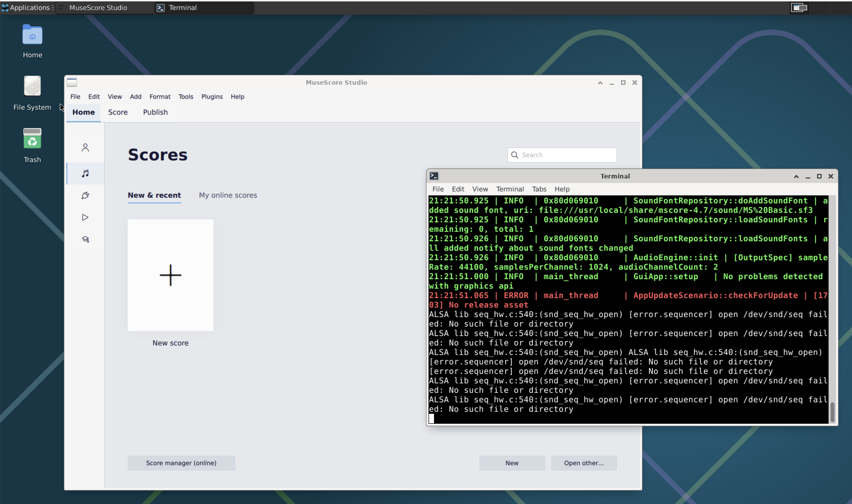Open the Learn graduation cap sidebar icon
This screenshot has height=504, width=852.
(x=85, y=240)
